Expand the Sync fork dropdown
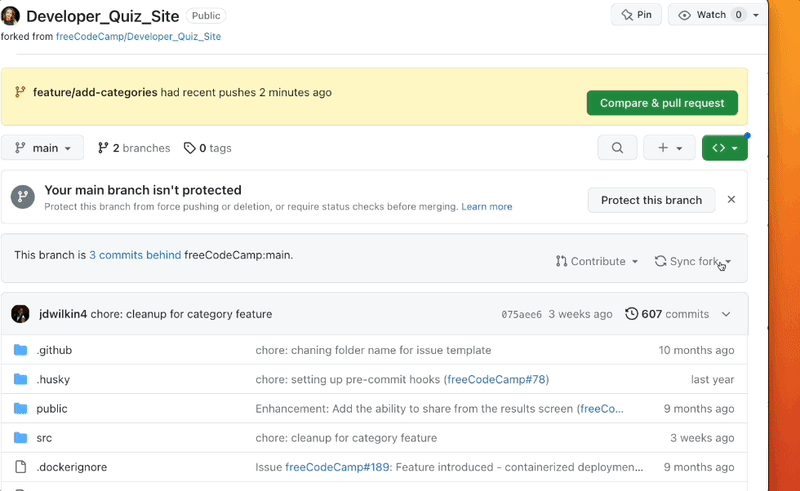This screenshot has width=800, height=491. (692, 261)
